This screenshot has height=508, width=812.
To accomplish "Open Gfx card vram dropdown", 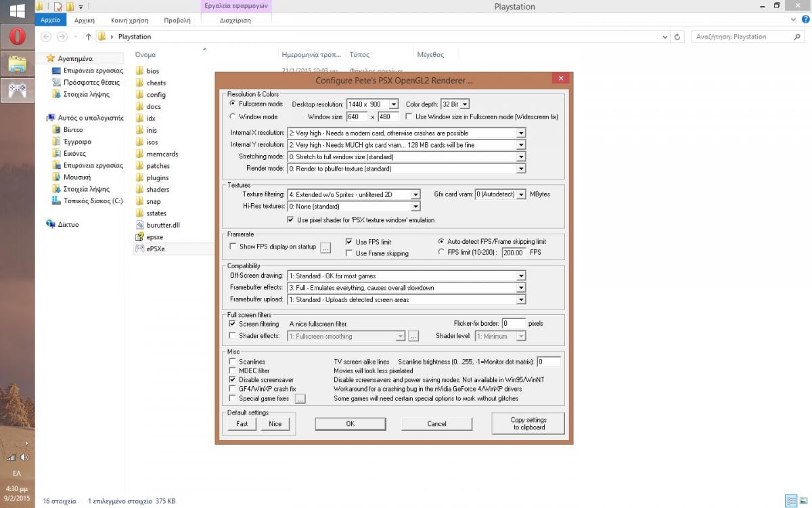I will click(521, 194).
